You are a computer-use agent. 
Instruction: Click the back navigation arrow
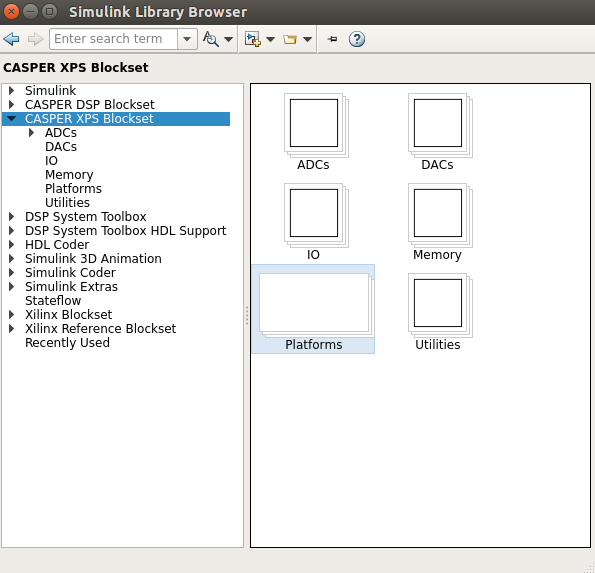pos(11,39)
